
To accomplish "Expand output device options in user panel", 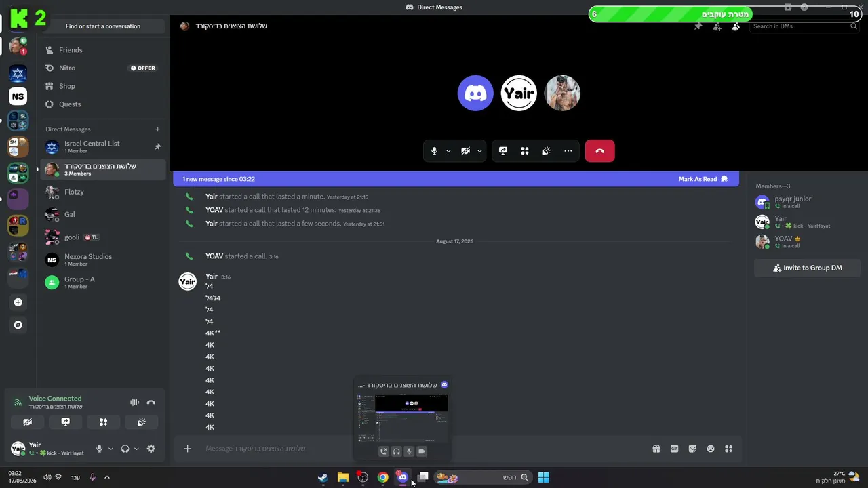I will pyautogui.click(x=136, y=449).
